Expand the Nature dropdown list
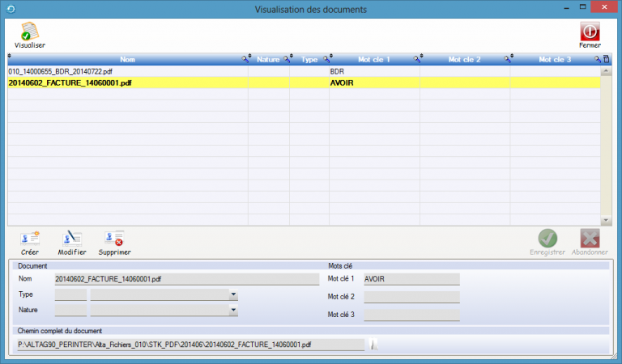 [x=233, y=310]
